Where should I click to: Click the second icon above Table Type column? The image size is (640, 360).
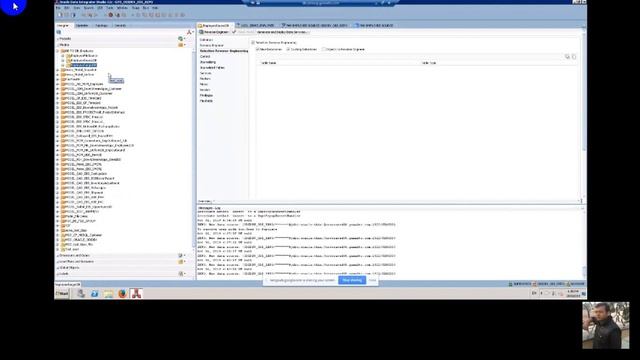pyautogui.click(x=574, y=57)
